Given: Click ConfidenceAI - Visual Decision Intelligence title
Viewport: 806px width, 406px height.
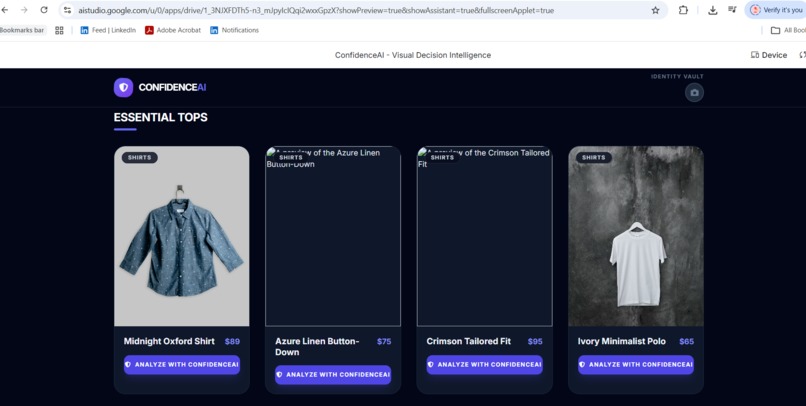Looking at the screenshot, I should coord(413,55).
